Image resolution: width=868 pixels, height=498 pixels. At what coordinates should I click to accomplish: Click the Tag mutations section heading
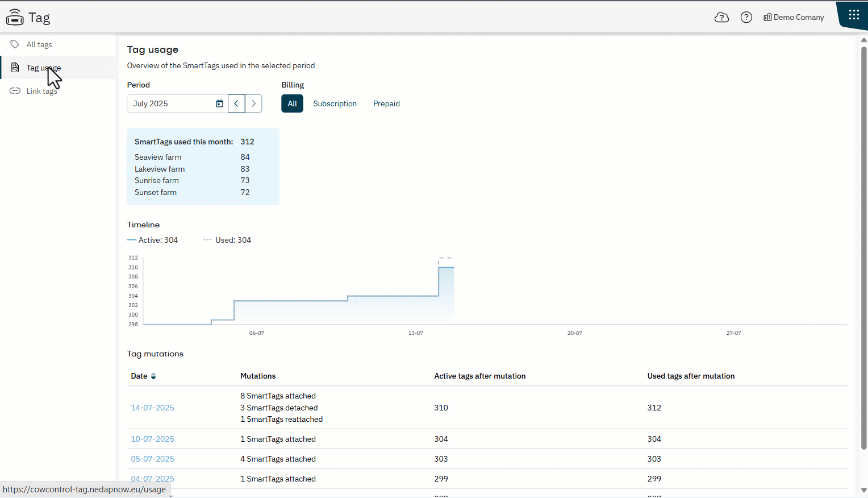(155, 354)
